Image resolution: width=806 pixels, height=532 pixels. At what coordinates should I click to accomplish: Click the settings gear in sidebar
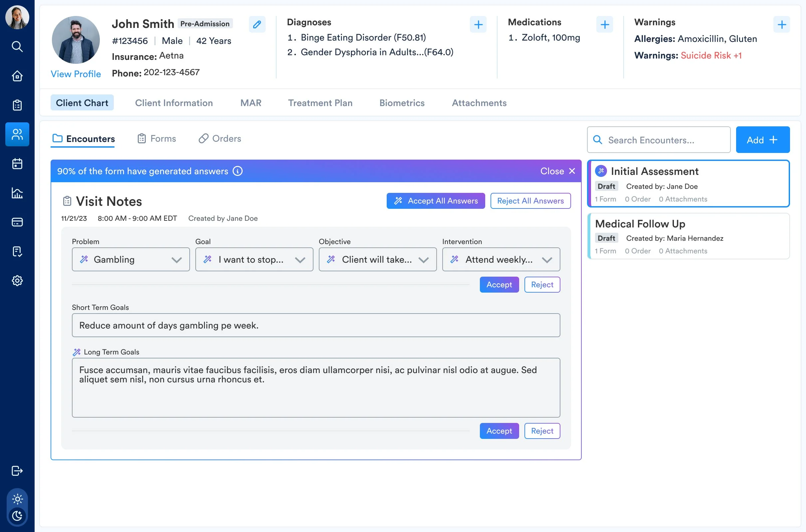click(x=17, y=281)
